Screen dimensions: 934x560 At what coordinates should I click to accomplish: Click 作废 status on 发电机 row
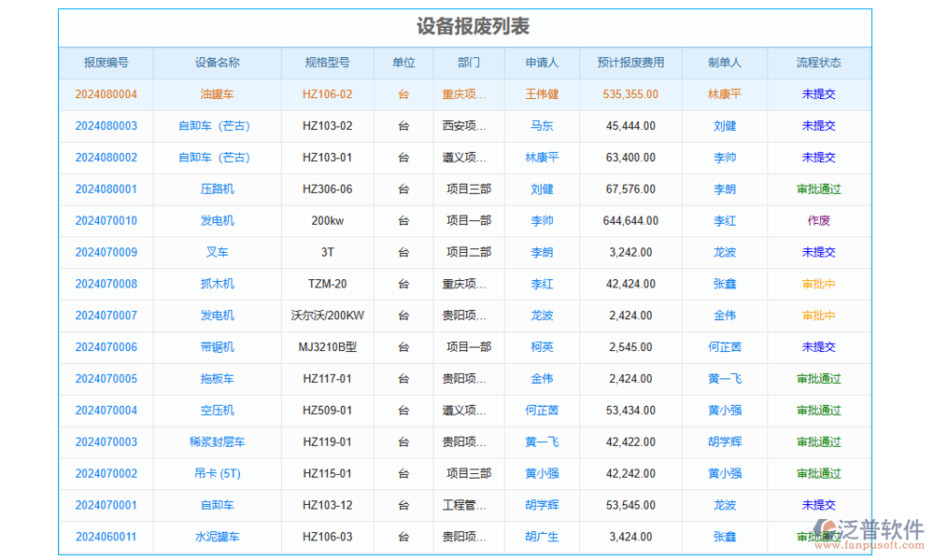[x=817, y=220]
